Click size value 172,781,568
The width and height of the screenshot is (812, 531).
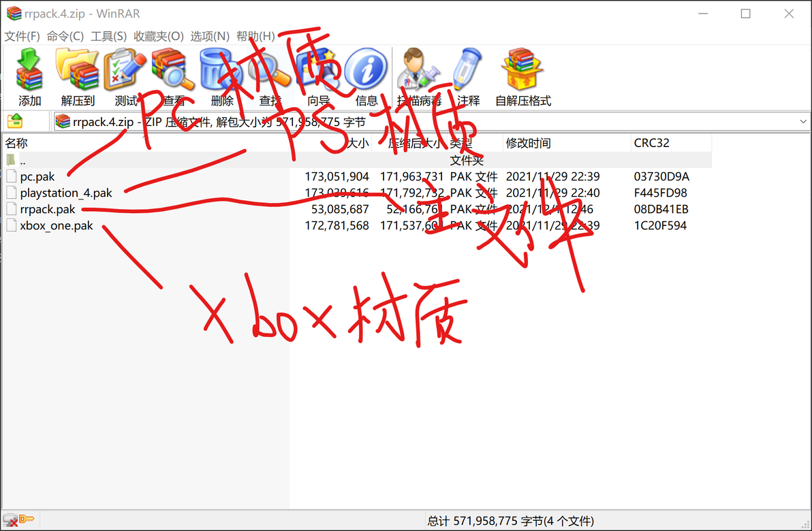(x=337, y=226)
